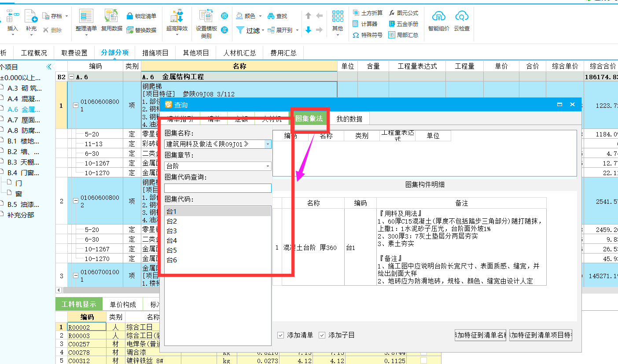Open the 图集名称 dropdown
The height and width of the screenshot is (364, 618).
268,144
